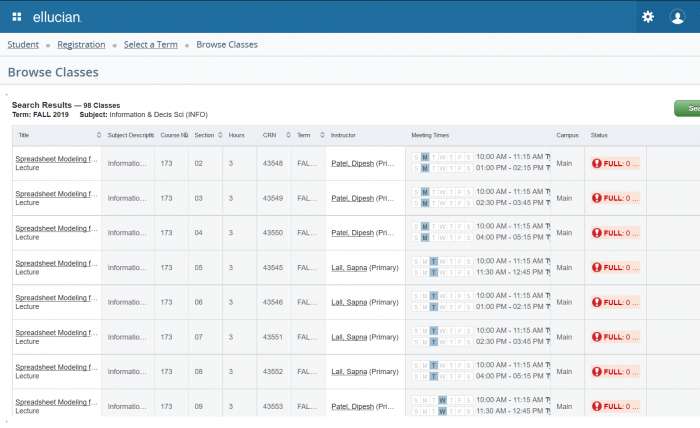700x428 pixels.
Task: Select the Main campus cell for section 04
Action: click(565, 233)
